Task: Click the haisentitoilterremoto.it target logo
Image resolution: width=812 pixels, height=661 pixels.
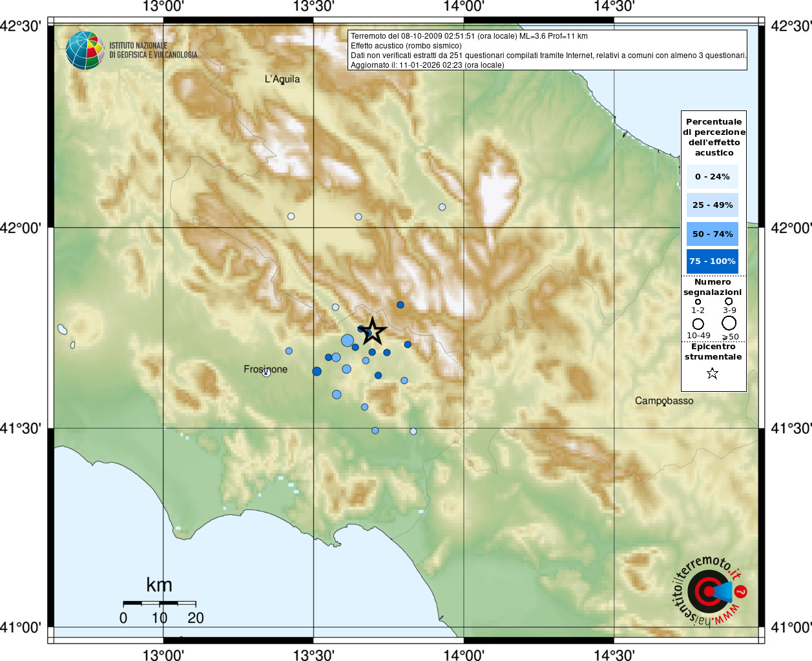Action: (709, 591)
